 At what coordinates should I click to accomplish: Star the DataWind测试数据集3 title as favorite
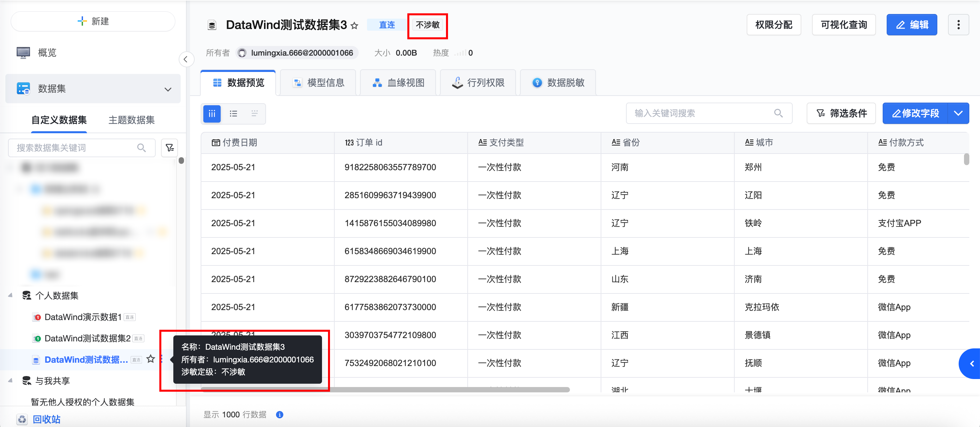354,25
